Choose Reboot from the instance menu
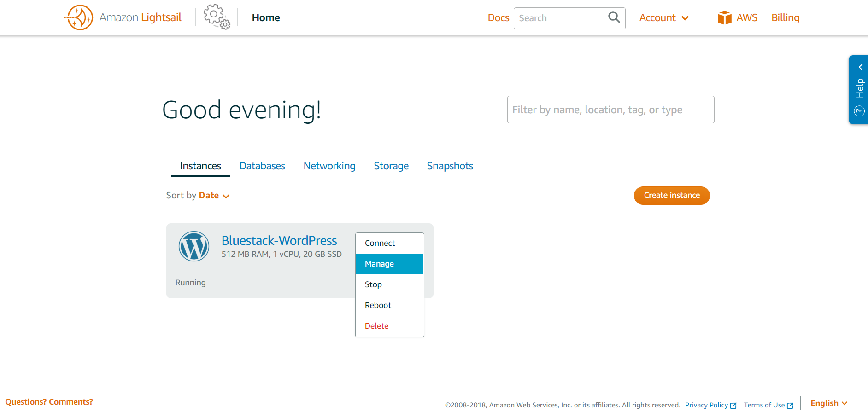This screenshot has width=868, height=412. (390, 305)
